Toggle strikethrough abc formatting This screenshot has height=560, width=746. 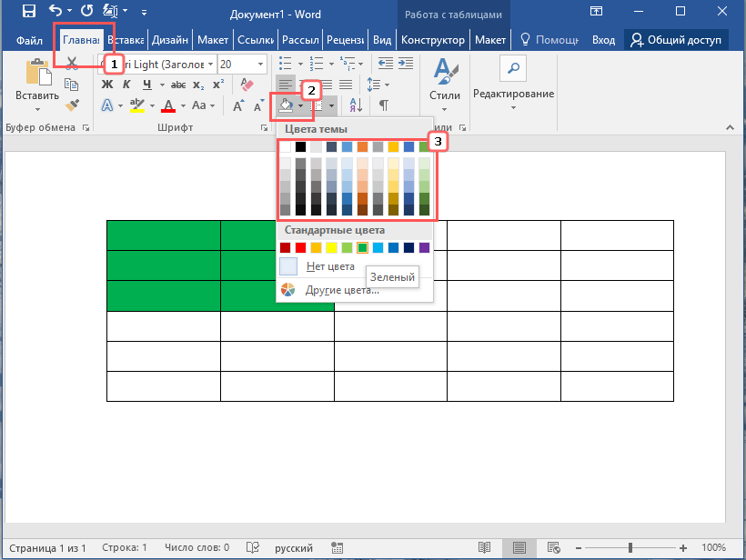(178, 85)
